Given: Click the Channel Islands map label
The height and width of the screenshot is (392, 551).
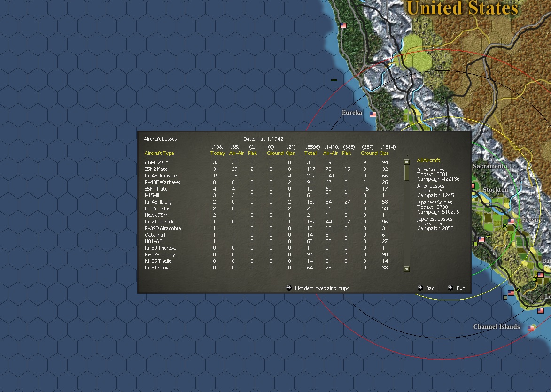Looking at the screenshot, I should [x=497, y=327].
